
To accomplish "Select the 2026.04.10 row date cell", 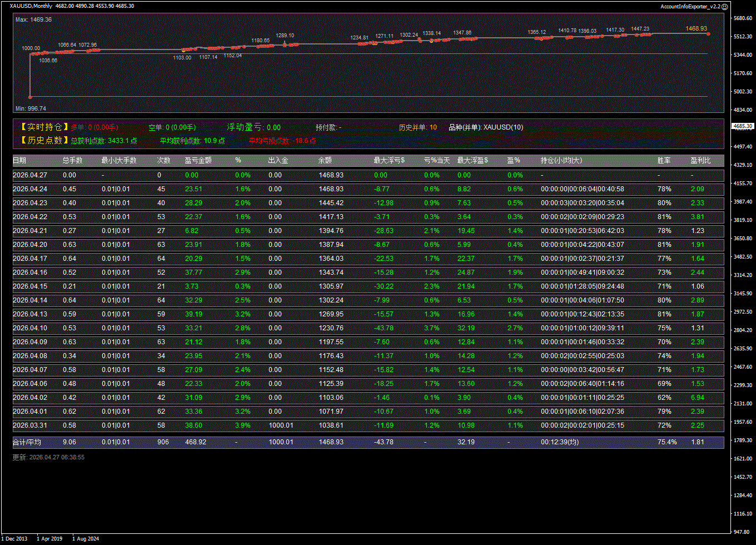I will click(29, 328).
